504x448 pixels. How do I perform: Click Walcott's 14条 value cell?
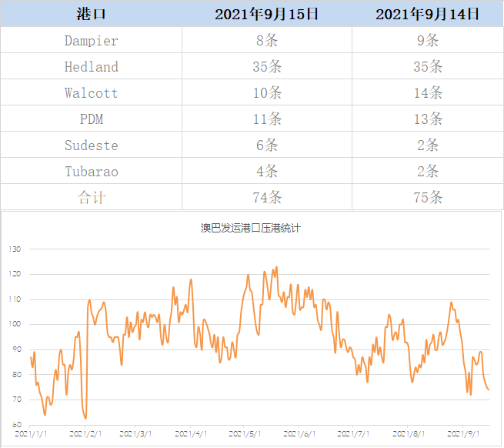pos(428,93)
